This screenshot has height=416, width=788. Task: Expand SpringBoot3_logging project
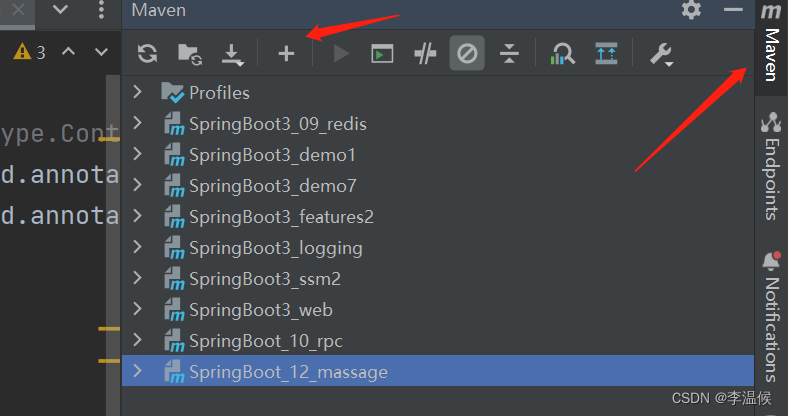tap(137, 247)
